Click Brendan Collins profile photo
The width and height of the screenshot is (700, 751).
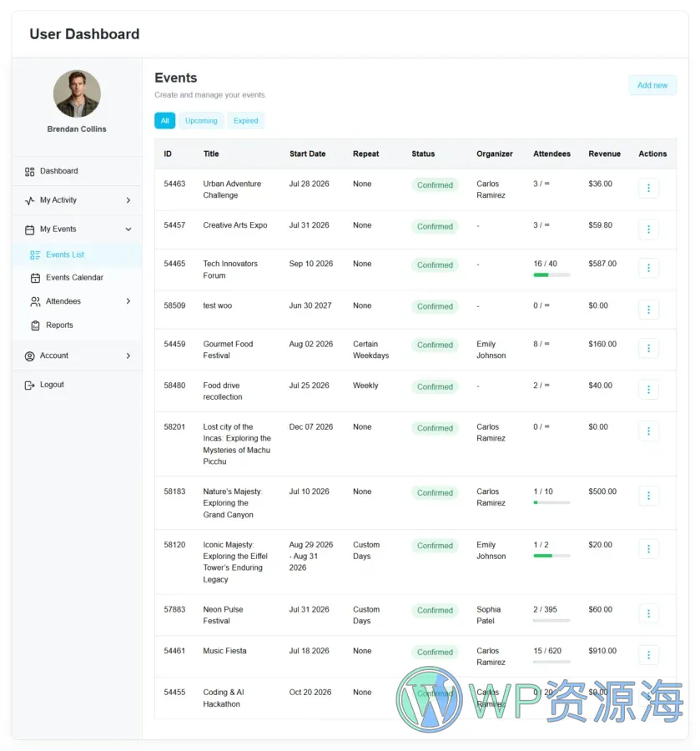77,93
